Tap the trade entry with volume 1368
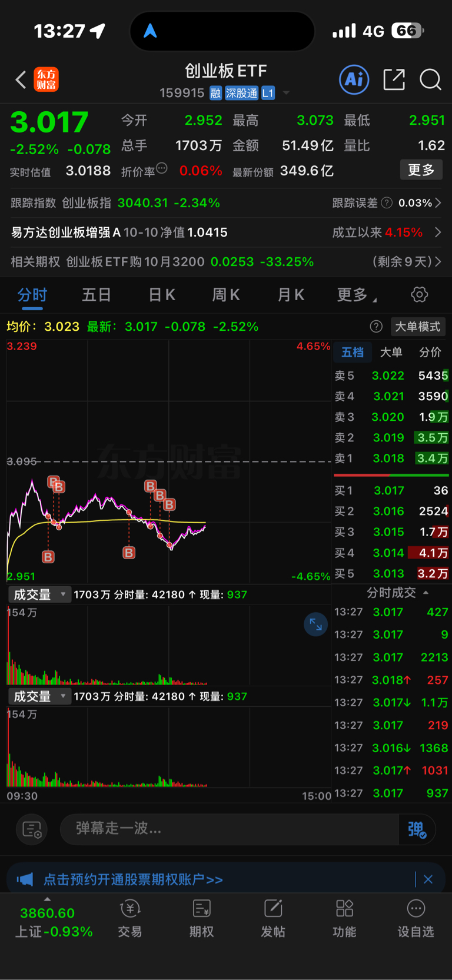 391,748
